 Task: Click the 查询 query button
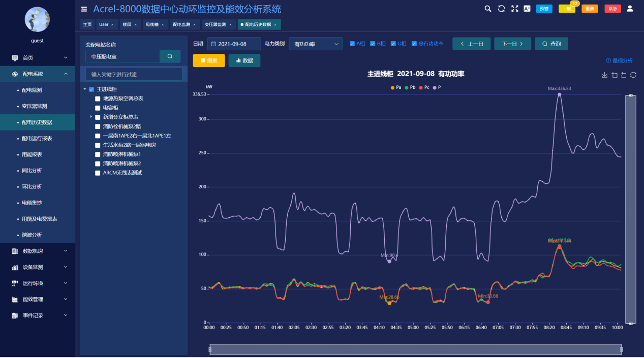(x=551, y=43)
